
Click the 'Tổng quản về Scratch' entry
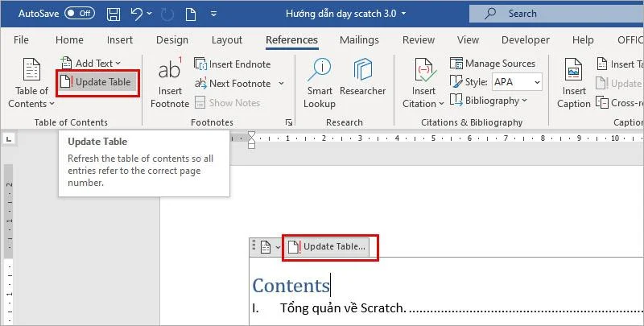pos(343,308)
